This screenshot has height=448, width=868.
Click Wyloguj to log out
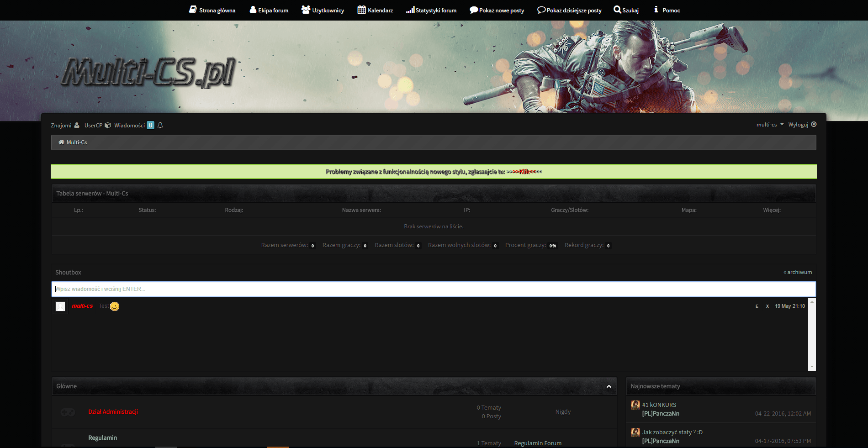[798, 125]
